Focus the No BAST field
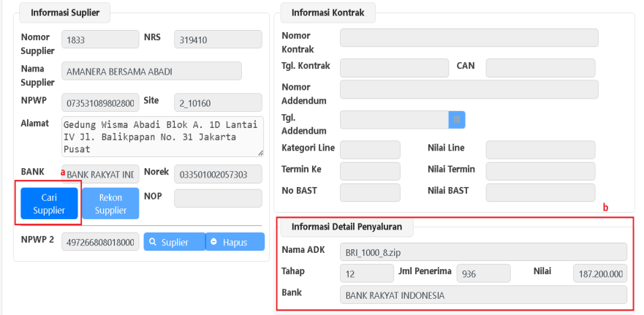The width and height of the screenshot is (644, 315). 370,193
